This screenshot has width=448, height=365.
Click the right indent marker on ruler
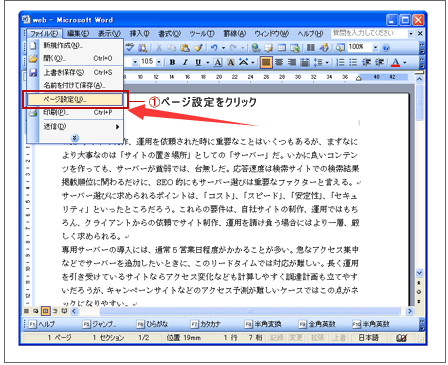pyautogui.click(x=359, y=78)
